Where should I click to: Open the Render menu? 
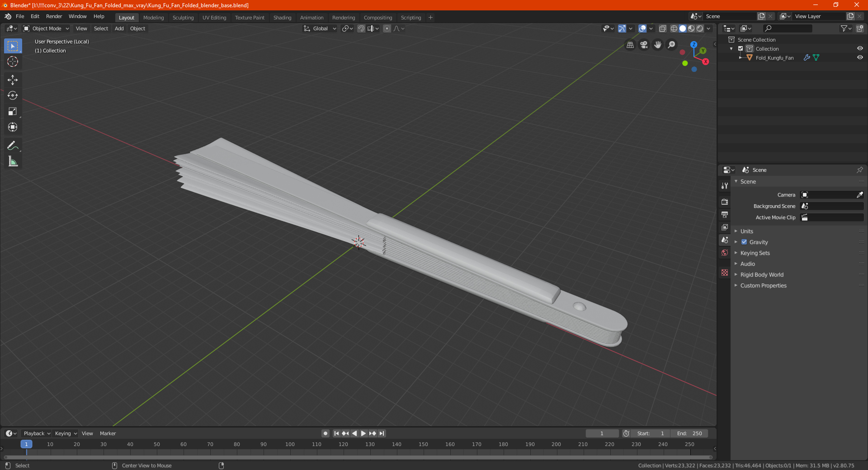pyautogui.click(x=54, y=16)
